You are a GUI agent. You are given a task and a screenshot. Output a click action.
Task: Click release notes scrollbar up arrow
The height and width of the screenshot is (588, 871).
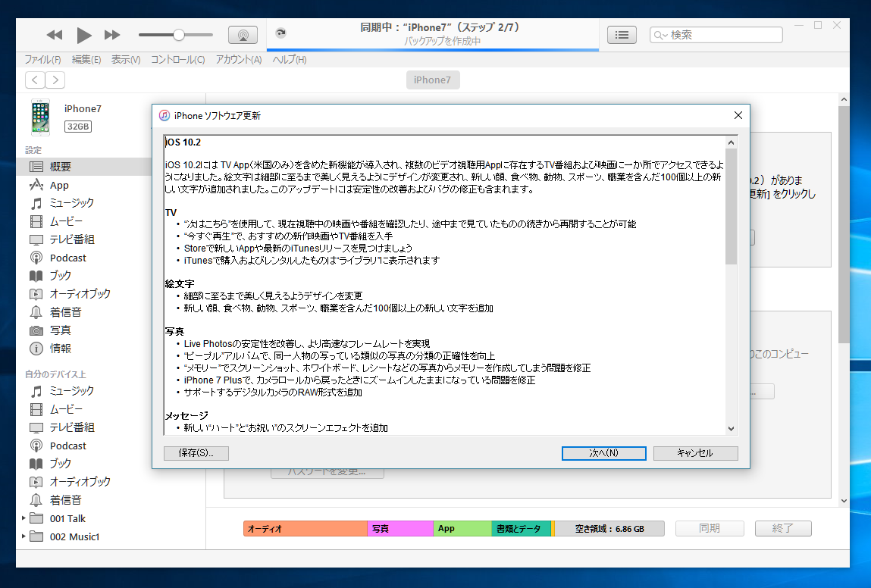coord(731,142)
